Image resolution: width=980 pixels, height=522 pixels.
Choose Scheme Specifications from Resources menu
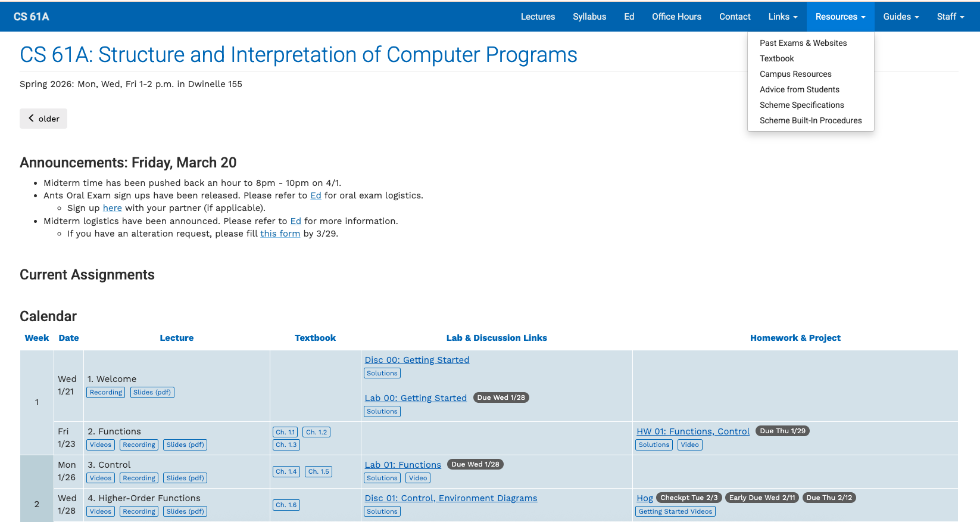point(801,105)
